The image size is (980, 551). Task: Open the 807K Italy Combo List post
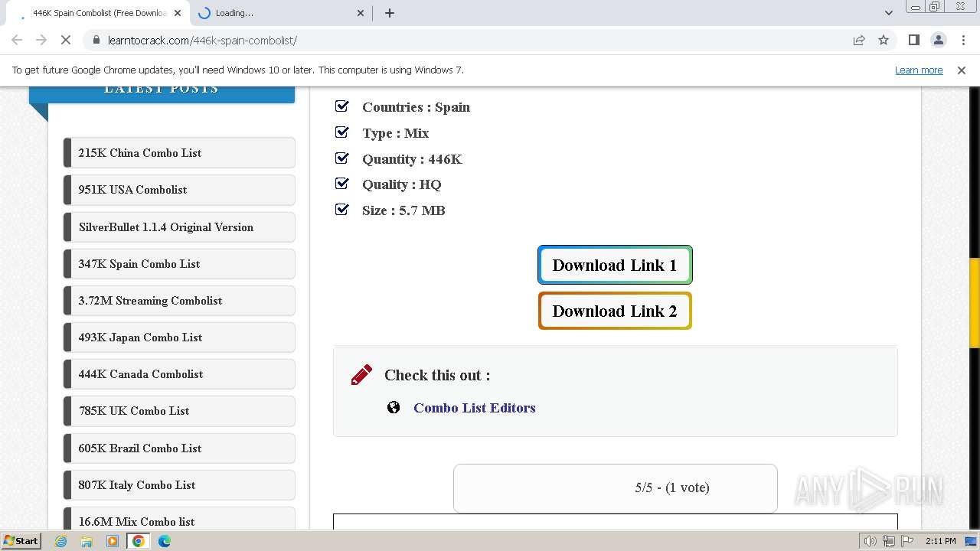tap(179, 485)
